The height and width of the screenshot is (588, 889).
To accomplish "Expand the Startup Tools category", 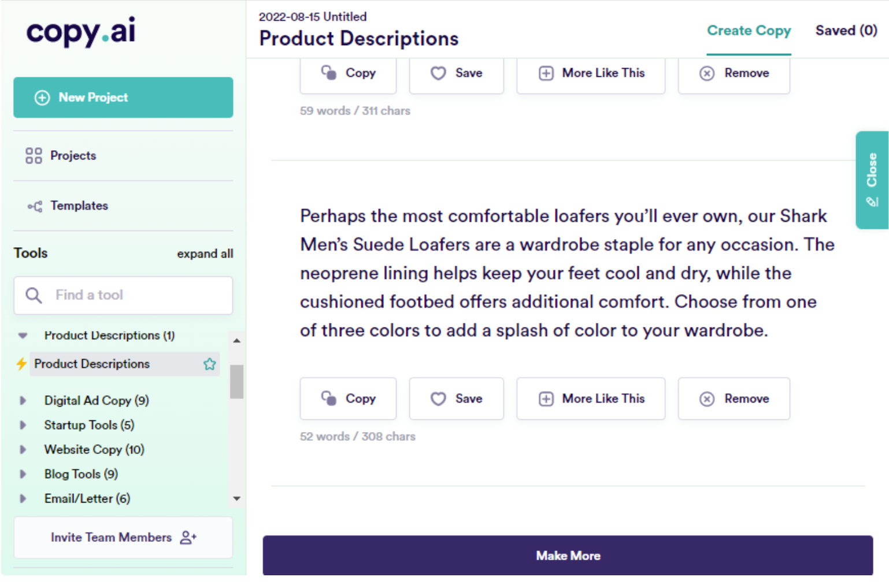I will [x=23, y=425].
